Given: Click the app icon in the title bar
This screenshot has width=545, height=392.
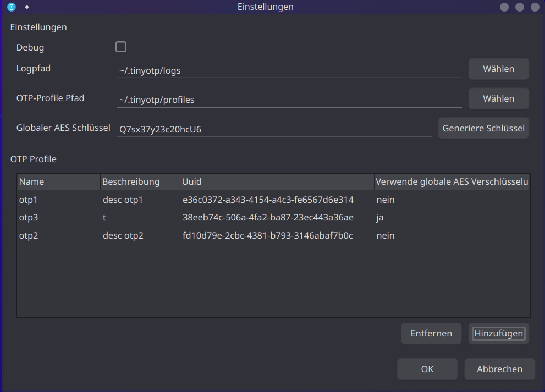Looking at the screenshot, I should tap(12, 7).
